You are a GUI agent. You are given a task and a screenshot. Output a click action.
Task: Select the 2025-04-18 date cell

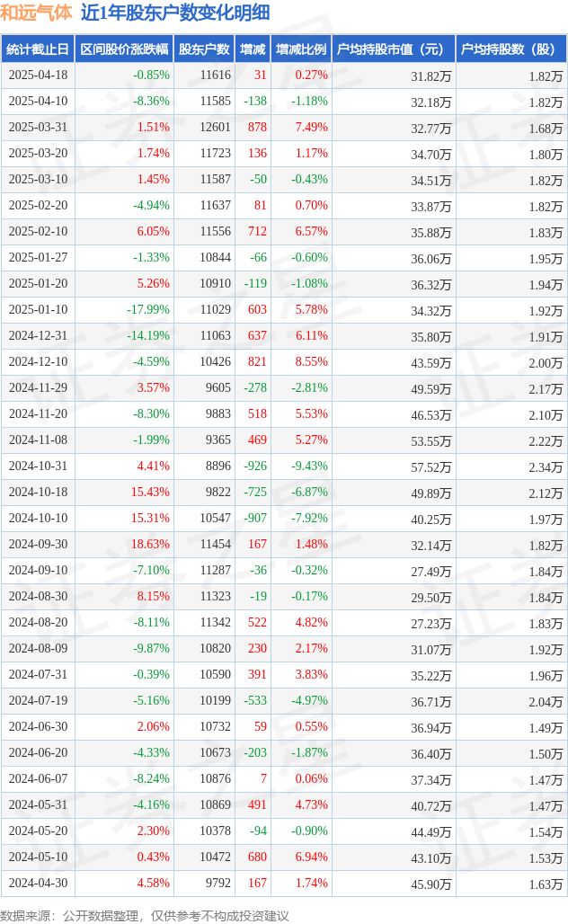pos(39,76)
